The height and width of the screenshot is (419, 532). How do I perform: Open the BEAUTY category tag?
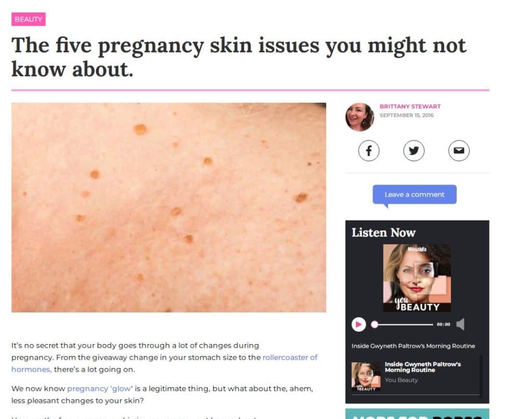tap(29, 19)
